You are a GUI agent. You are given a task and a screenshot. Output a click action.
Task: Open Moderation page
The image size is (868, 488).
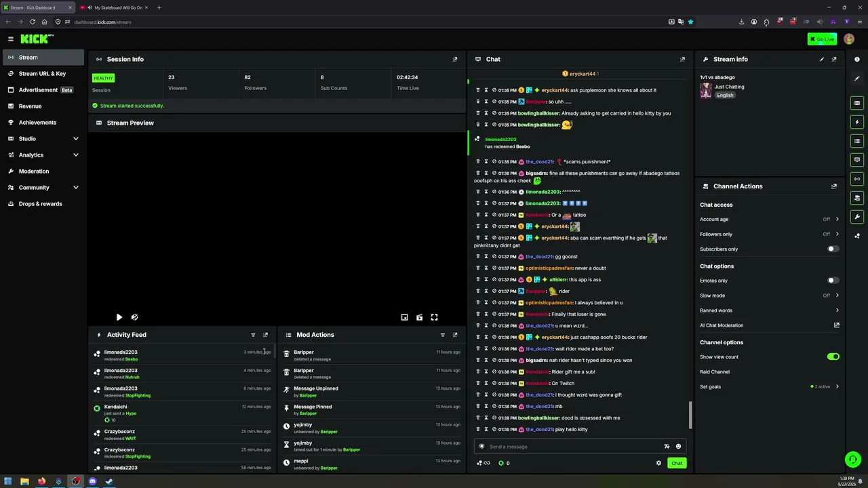(x=43, y=171)
